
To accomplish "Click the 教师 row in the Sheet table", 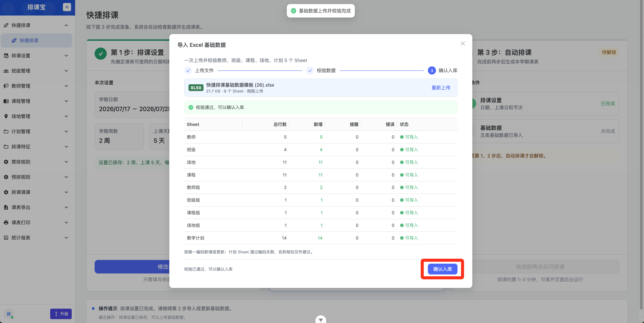I will tap(320, 137).
